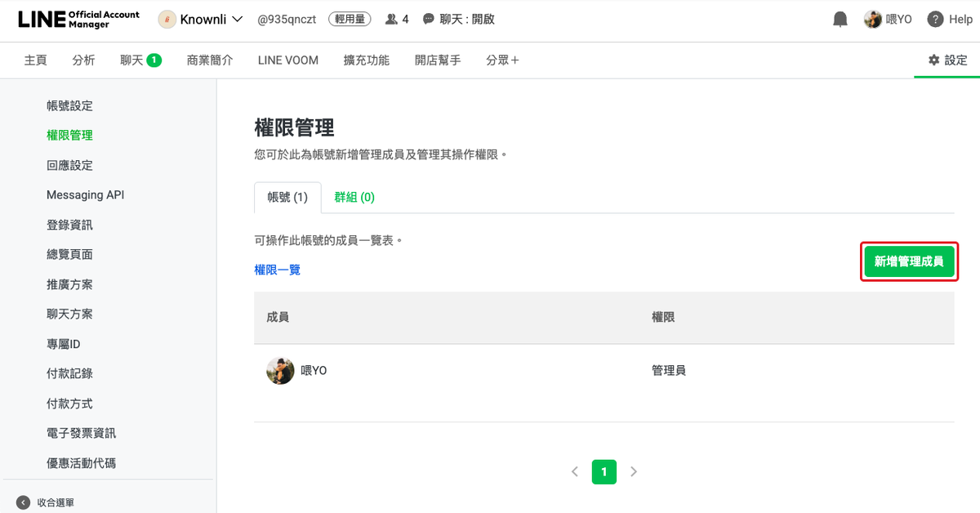This screenshot has height=513, width=980.
Task: Click the 管理員 role cell
Action: (669, 371)
